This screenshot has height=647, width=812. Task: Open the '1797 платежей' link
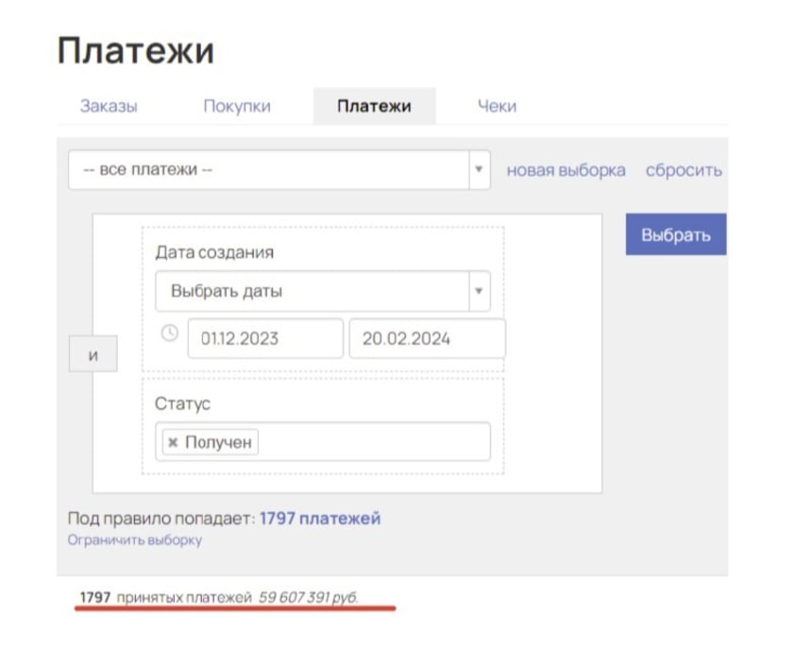(320, 518)
